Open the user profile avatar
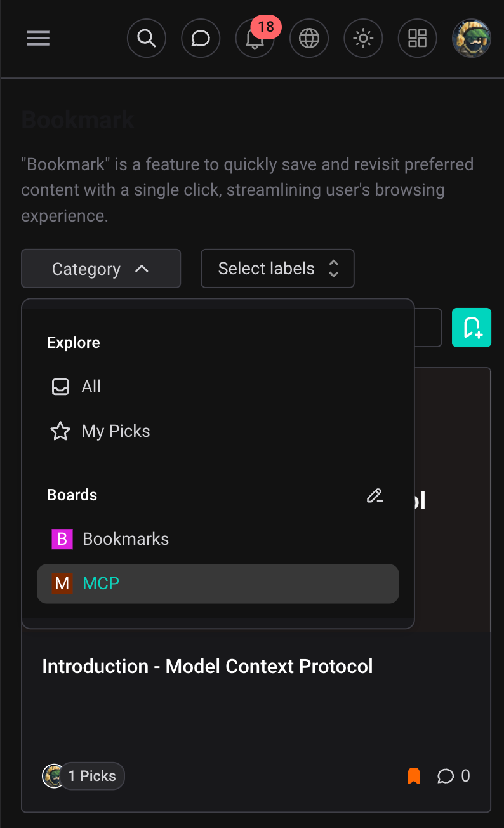The width and height of the screenshot is (504, 828). [471, 39]
